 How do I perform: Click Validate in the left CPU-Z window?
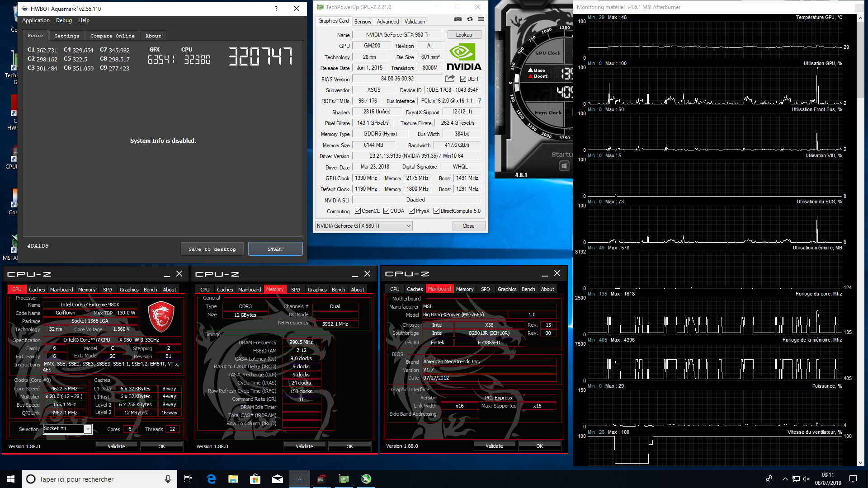coord(116,446)
